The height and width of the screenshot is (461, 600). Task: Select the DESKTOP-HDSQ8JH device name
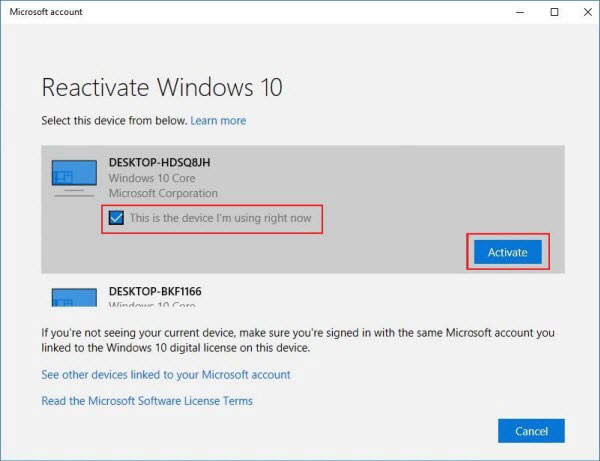pyautogui.click(x=160, y=163)
